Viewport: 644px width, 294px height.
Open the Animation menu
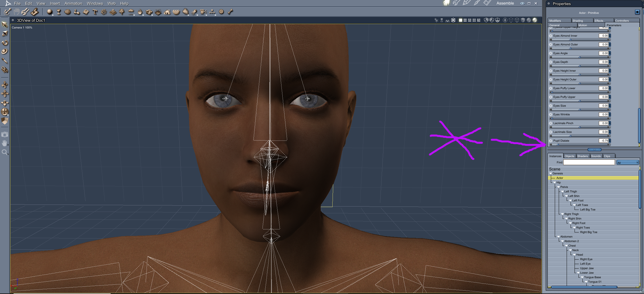(x=73, y=3)
